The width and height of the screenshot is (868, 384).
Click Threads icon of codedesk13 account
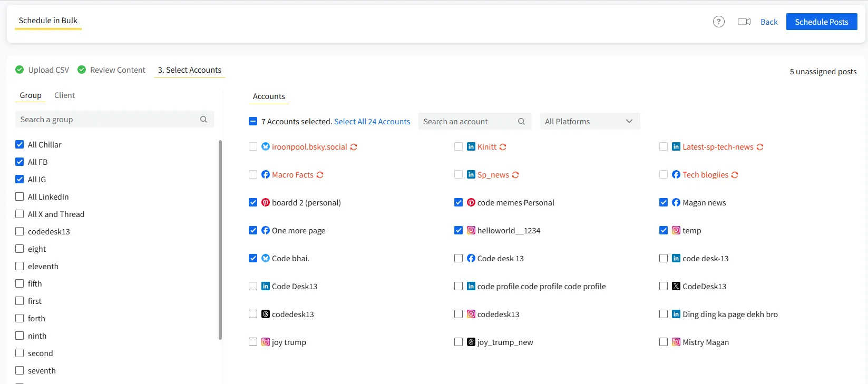[x=266, y=314]
